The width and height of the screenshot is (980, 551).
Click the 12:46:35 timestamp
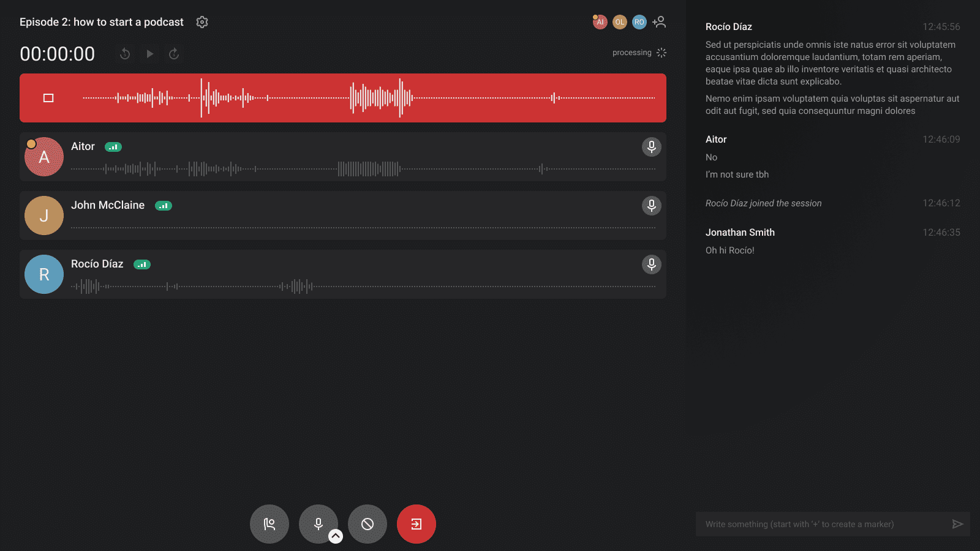click(x=941, y=233)
